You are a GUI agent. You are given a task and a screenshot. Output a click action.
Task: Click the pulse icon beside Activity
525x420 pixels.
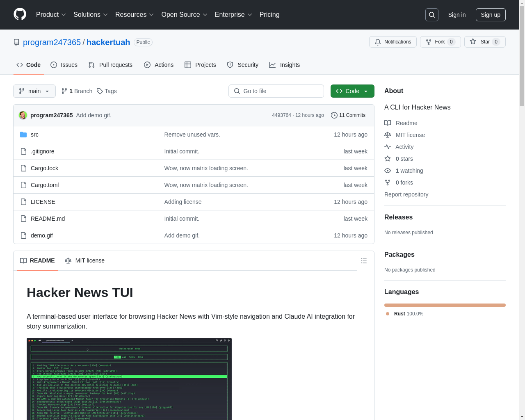[x=388, y=147]
